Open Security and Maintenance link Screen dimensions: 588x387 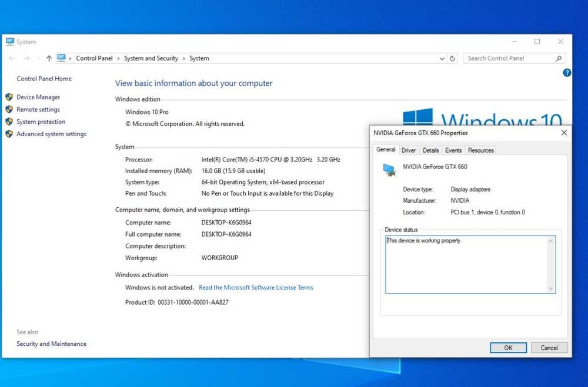coord(51,344)
